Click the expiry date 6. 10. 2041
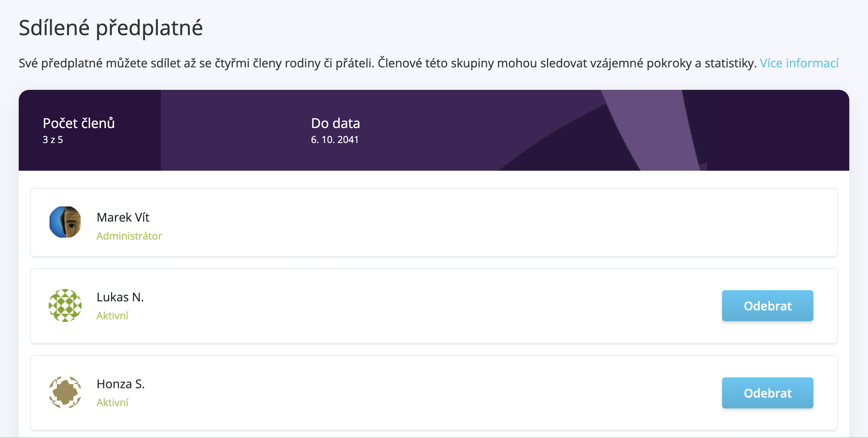This screenshot has height=438, width=868. (x=334, y=140)
